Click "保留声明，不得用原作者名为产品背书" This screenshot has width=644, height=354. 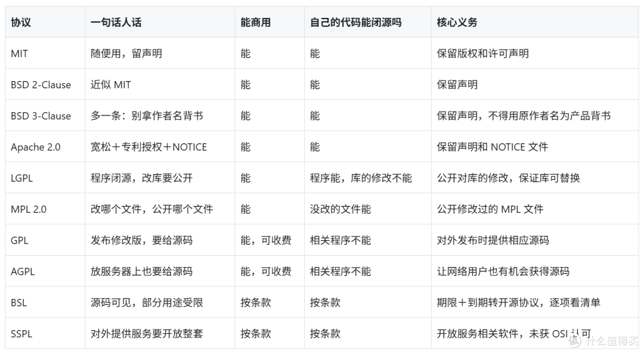pyautogui.click(x=524, y=116)
